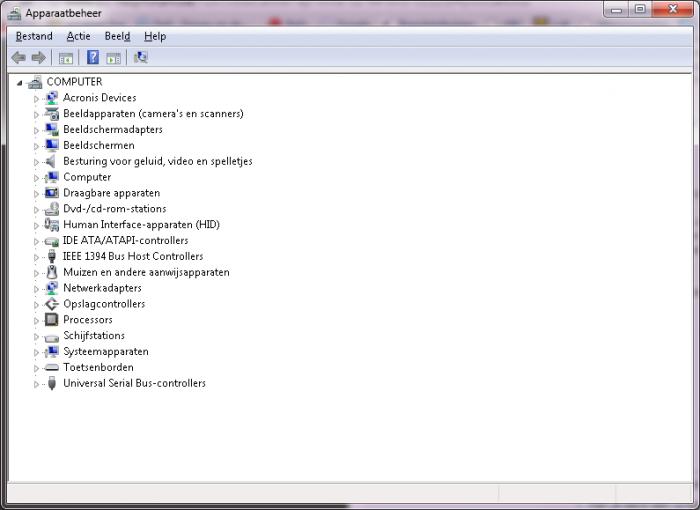Maximize the Apparaatbeheer window

(640, 9)
